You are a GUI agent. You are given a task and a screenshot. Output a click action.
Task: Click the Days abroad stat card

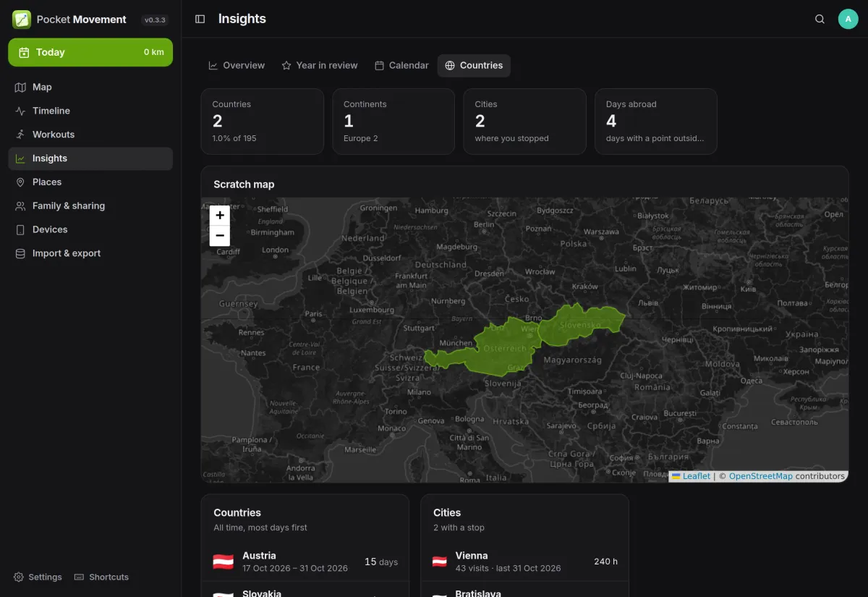[x=656, y=122]
